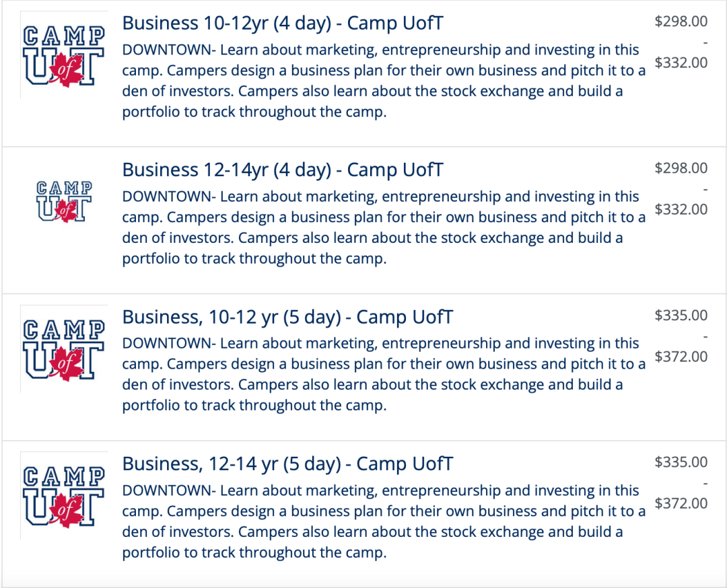727x588 pixels.
Task: Click the description of 10-12 yr 5 day camp
Action: (x=384, y=374)
